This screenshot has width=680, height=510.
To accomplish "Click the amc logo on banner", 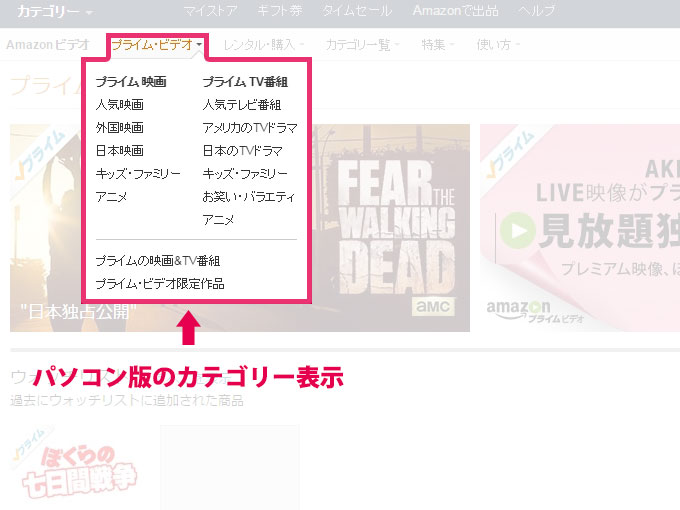I will point(432,306).
